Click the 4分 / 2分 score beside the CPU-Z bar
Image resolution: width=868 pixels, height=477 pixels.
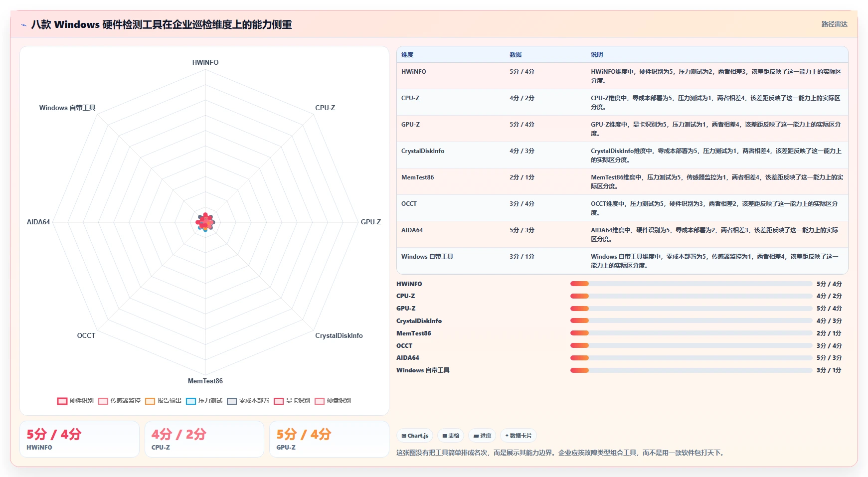pos(829,296)
